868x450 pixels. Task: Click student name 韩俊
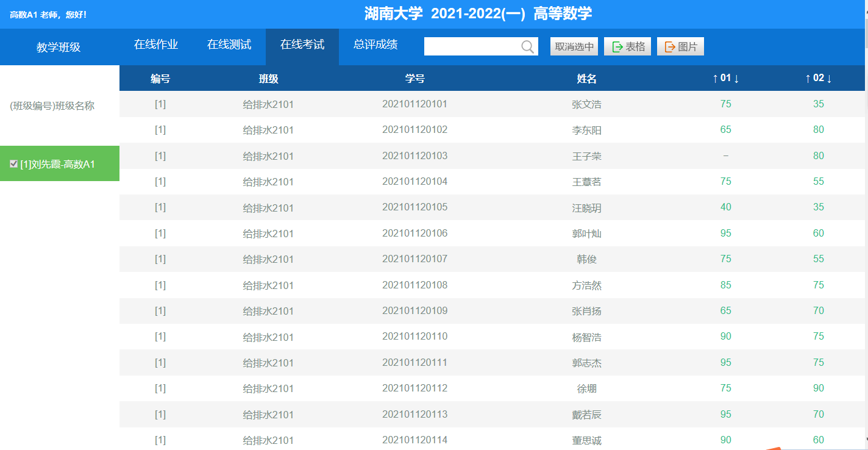587,259
